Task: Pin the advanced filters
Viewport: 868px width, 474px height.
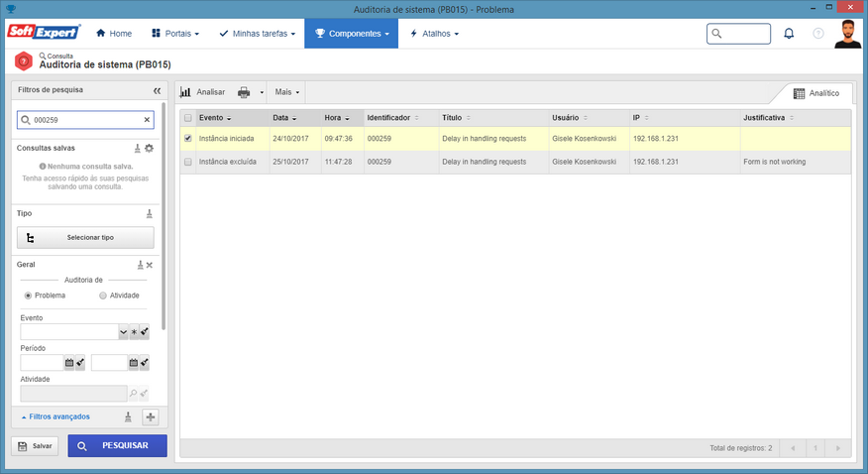Action: [128, 416]
